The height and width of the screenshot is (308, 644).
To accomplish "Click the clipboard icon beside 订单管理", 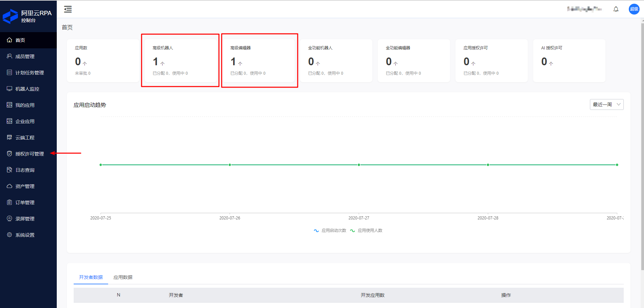I will point(9,202).
